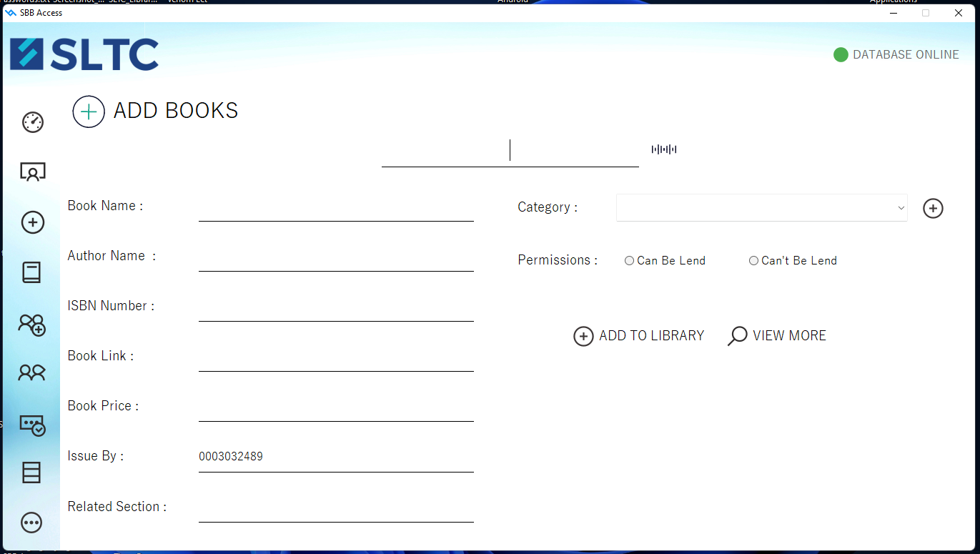Click the plus icon beside Category dropdown
The width and height of the screenshot is (980, 554).
[x=933, y=208]
